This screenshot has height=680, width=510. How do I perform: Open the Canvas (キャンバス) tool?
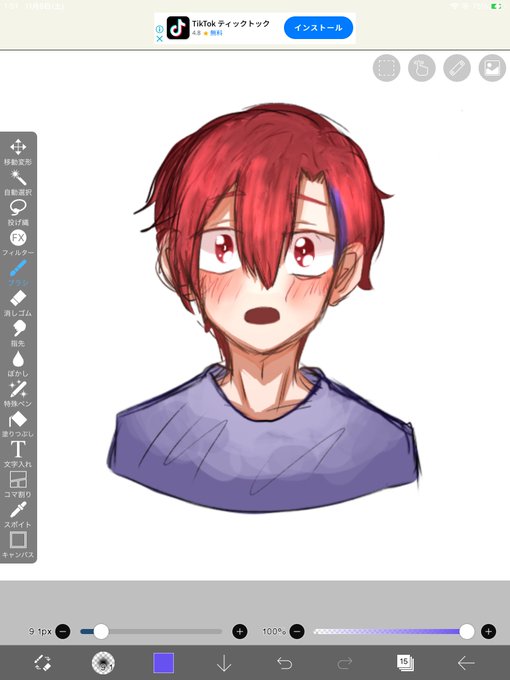[18, 545]
